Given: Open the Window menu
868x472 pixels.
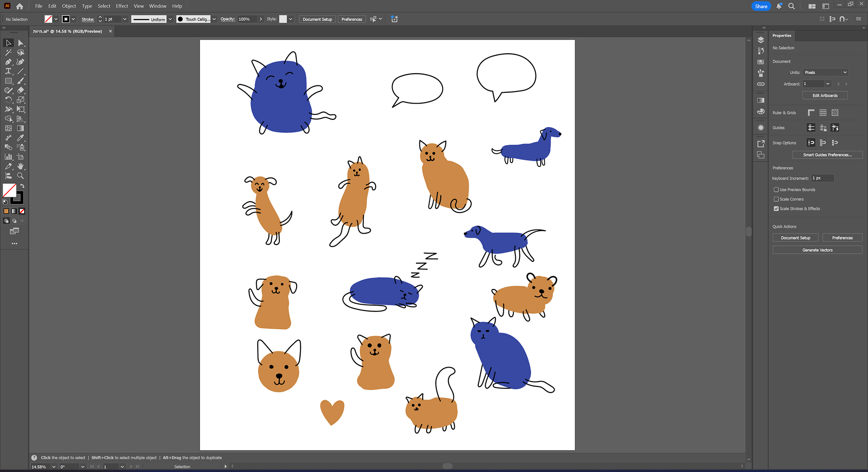Looking at the screenshot, I should click(158, 6).
